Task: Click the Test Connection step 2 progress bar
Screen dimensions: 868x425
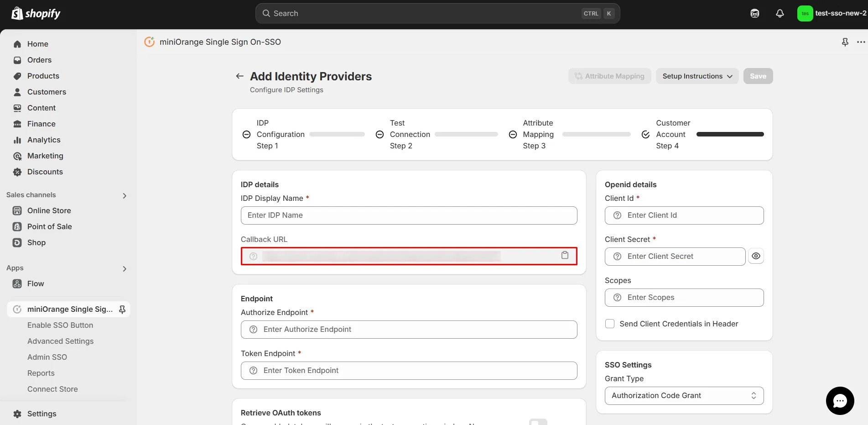Action: click(x=466, y=134)
